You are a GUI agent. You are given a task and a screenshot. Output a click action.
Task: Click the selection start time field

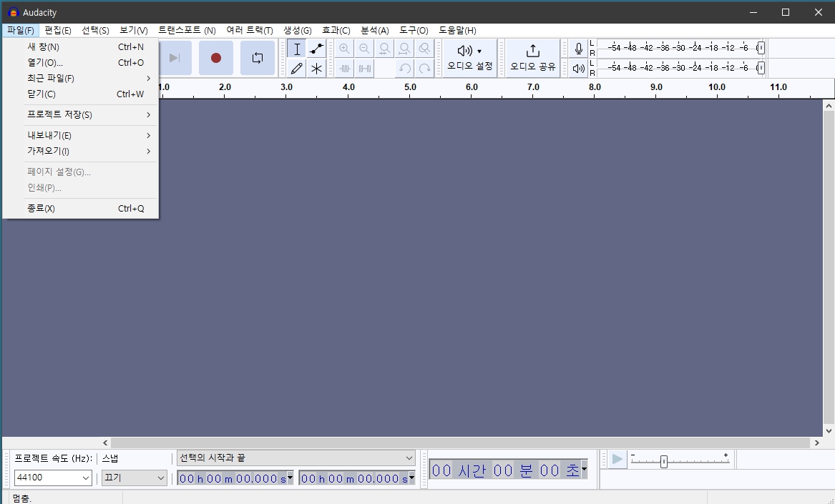[232, 478]
